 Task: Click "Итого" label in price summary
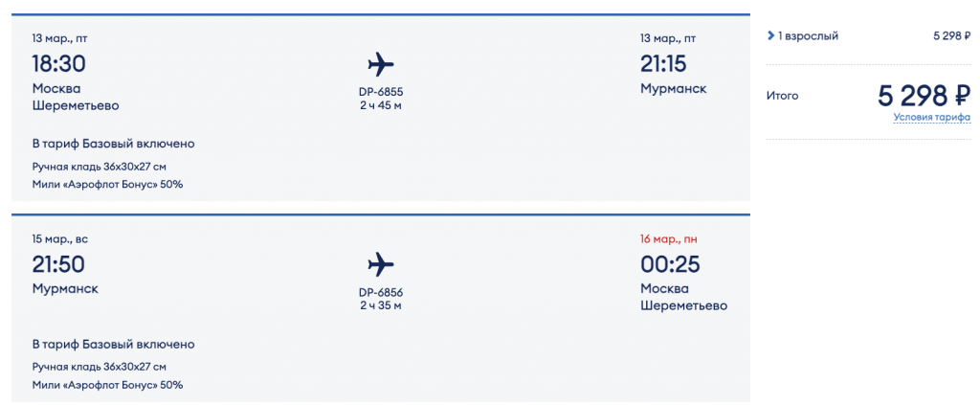(782, 96)
